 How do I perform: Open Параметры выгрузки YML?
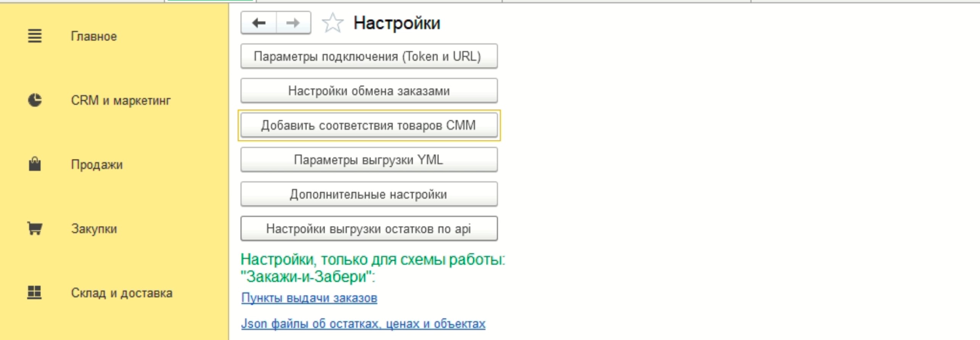(x=369, y=160)
